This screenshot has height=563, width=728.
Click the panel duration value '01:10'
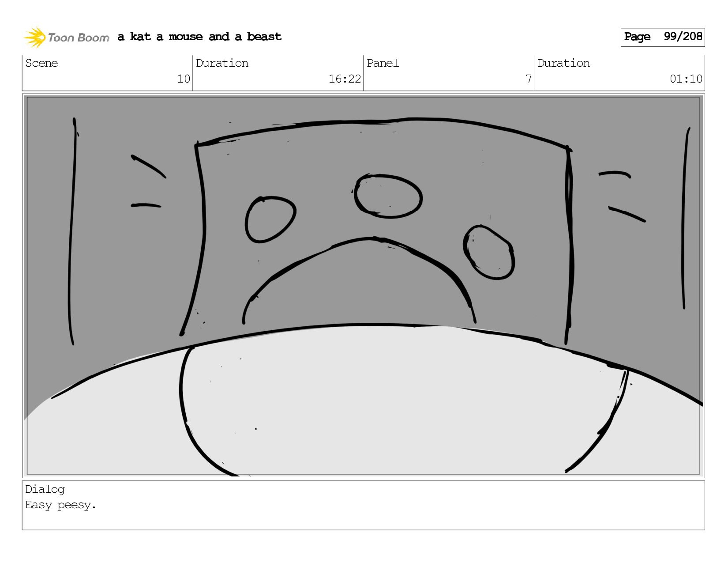[686, 79]
